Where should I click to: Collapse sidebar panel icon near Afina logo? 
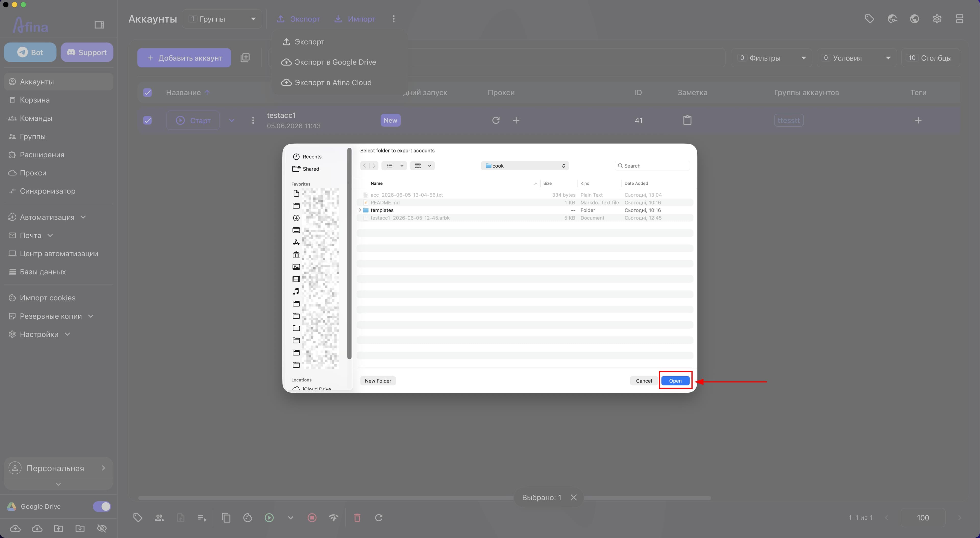click(99, 25)
